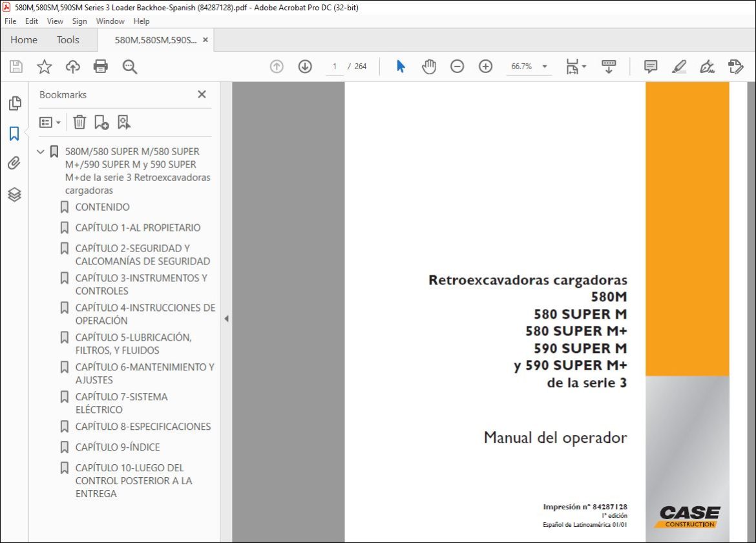
Task: Open the page thumbnails panel
Action: (x=14, y=103)
